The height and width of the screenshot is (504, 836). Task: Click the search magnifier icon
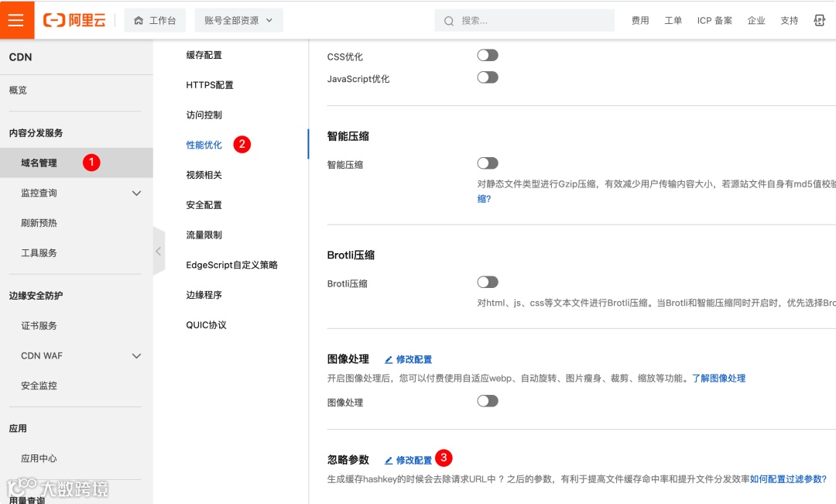click(449, 21)
